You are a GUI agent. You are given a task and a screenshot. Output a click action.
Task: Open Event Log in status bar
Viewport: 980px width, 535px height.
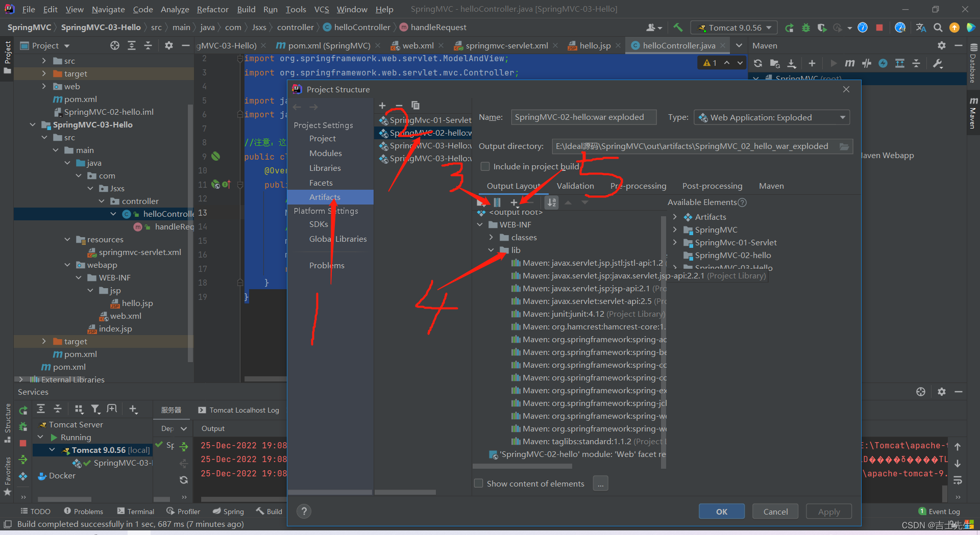(939, 511)
